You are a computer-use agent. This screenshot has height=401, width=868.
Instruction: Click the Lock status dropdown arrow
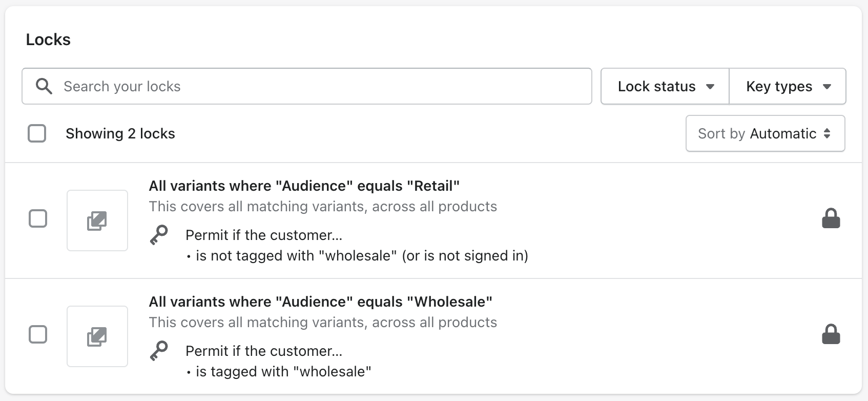point(710,87)
